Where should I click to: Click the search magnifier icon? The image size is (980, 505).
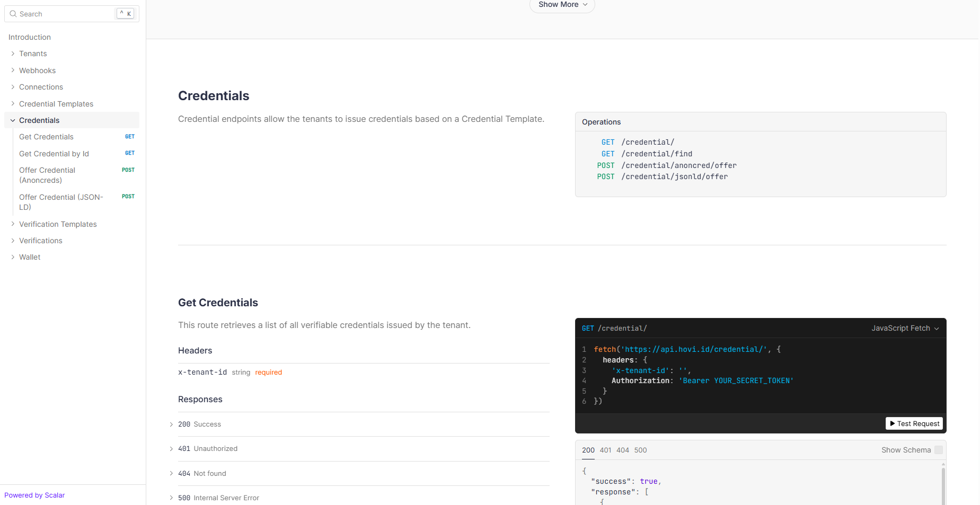[13, 14]
